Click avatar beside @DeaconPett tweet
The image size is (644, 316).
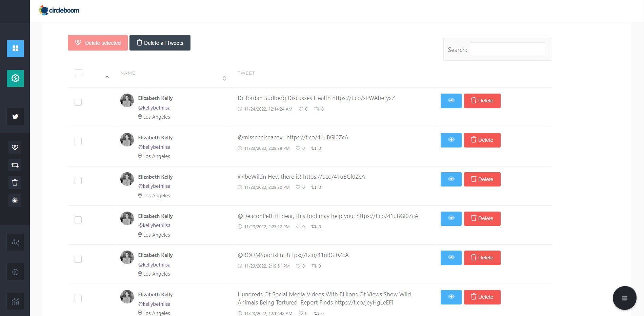(x=127, y=218)
